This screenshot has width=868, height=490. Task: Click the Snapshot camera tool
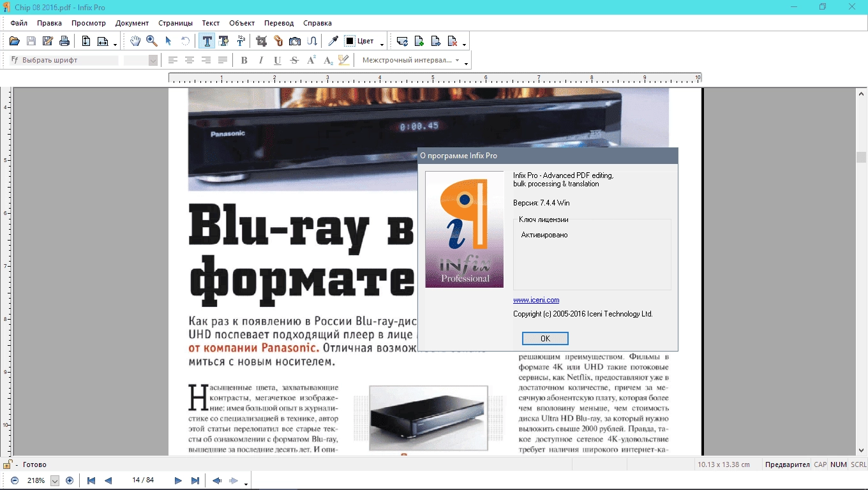pyautogui.click(x=295, y=41)
